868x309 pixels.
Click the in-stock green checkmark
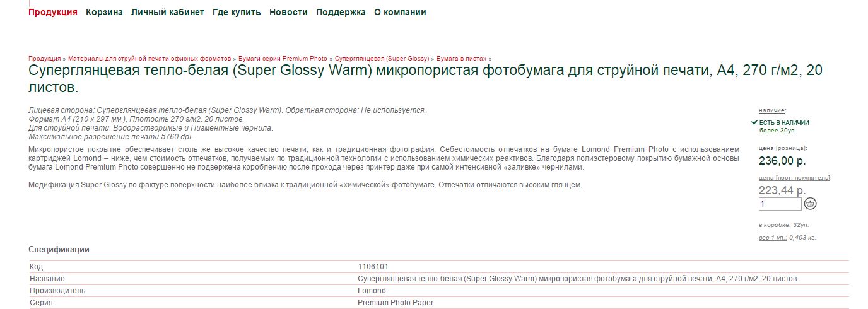tap(754, 122)
